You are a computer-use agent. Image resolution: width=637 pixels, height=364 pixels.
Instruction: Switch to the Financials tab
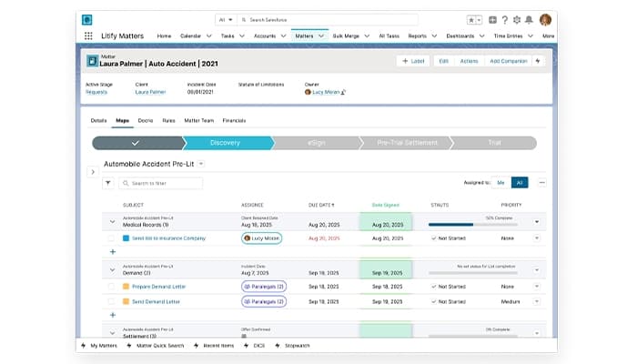click(234, 121)
